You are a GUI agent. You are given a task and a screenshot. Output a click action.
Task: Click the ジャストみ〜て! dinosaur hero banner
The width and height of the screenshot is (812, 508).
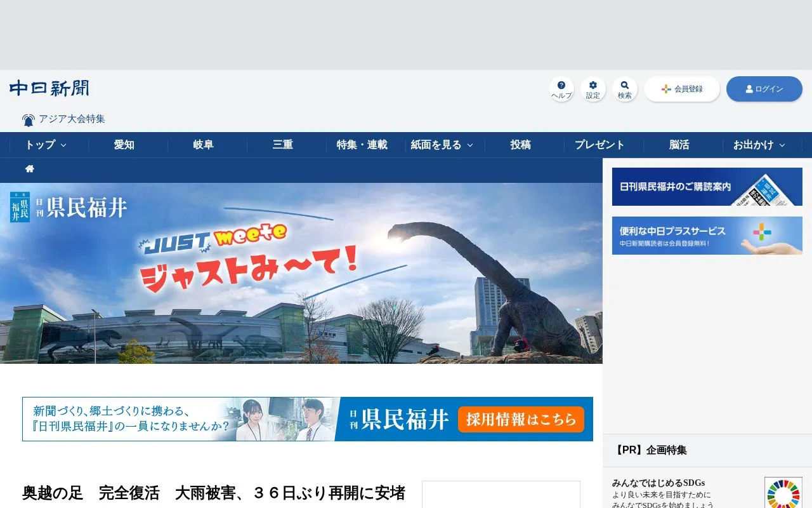[301, 273]
